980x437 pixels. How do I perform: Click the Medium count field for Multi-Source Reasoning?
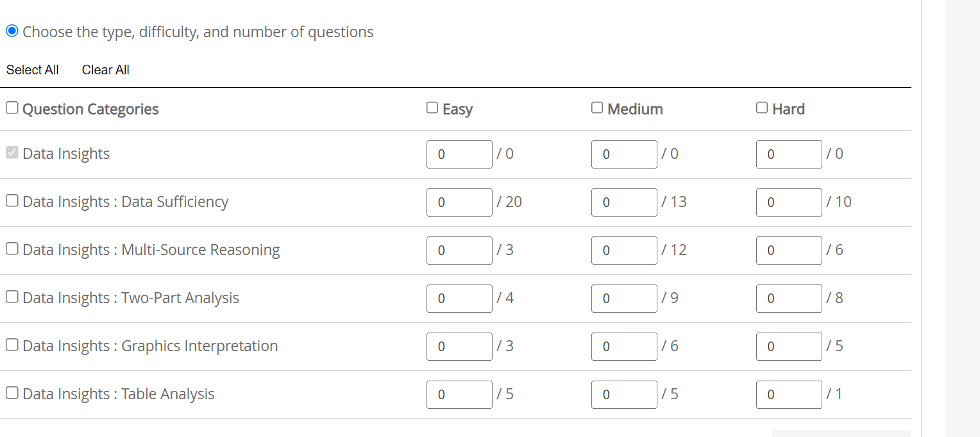pos(624,250)
